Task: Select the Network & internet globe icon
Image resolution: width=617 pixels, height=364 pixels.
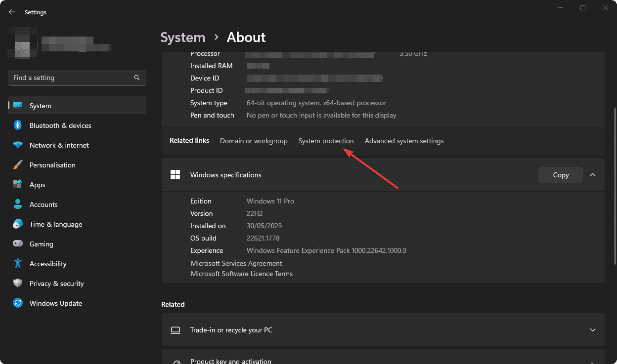Action: tap(18, 145)
